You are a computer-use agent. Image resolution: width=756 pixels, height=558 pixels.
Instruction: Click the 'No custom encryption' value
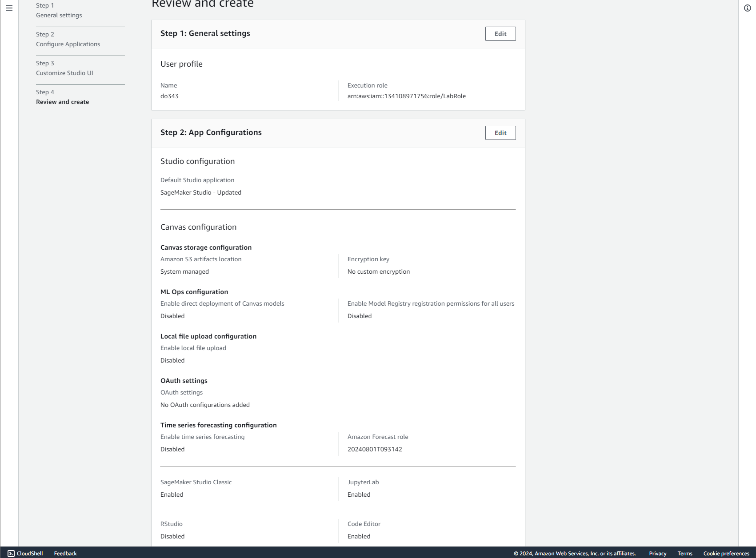point(379,271)
